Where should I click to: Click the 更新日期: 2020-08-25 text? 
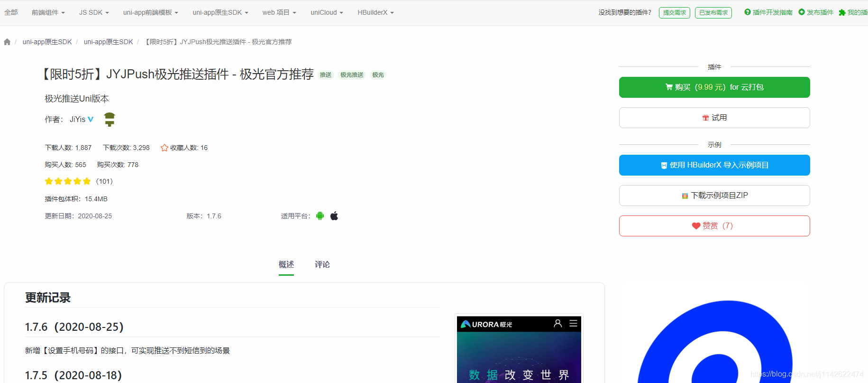pyautogui.click(x=78, y=216)
